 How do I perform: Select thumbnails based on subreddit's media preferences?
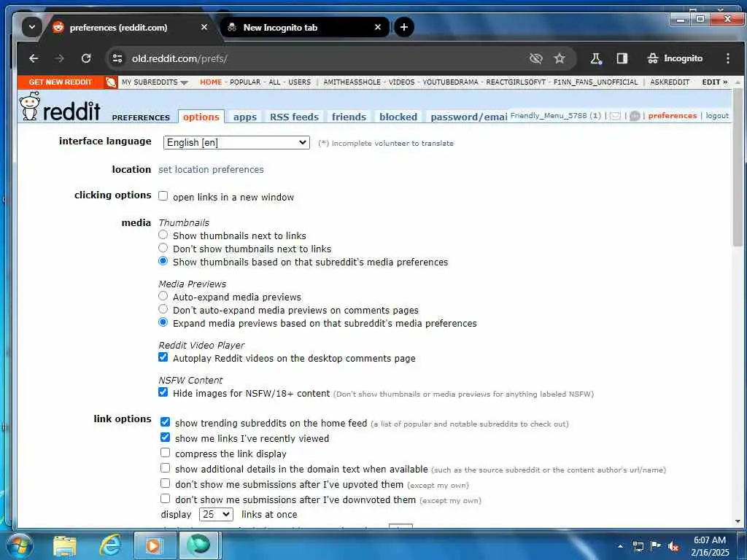click(x=163, y=261)
